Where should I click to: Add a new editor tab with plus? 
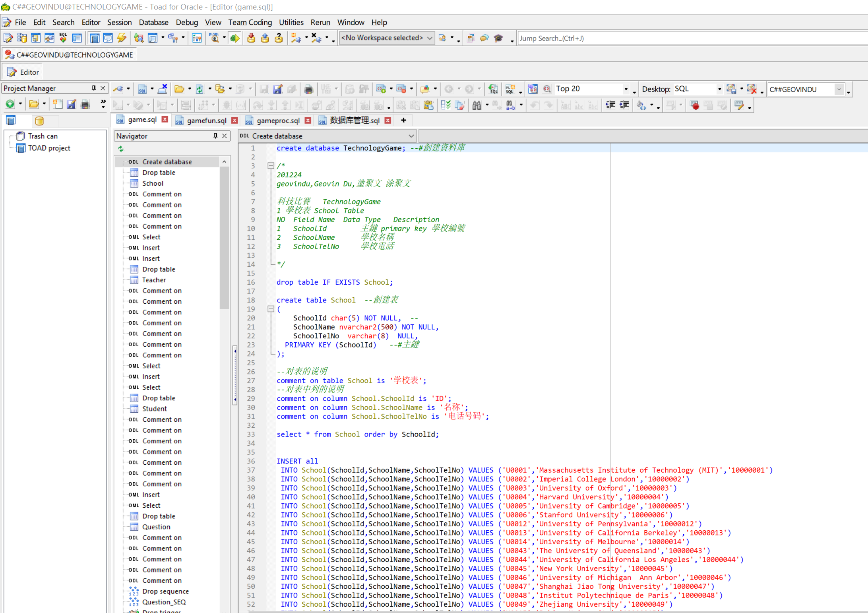click(403, 120)
